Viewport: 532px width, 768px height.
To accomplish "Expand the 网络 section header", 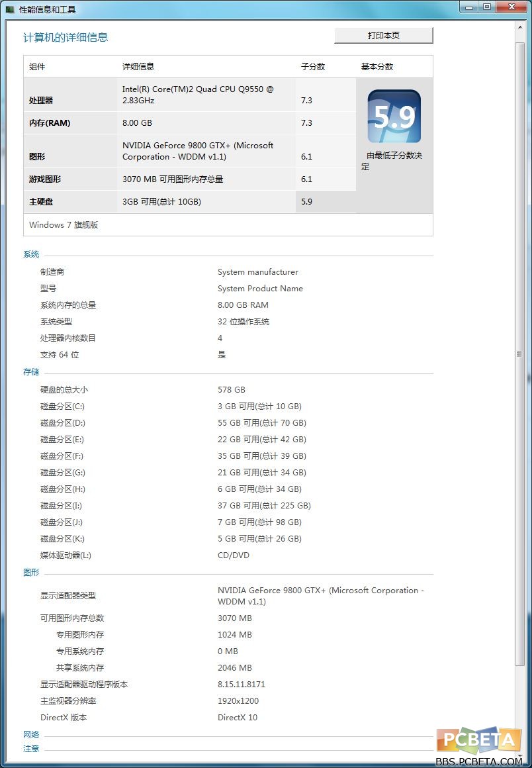I will [31, 735].
